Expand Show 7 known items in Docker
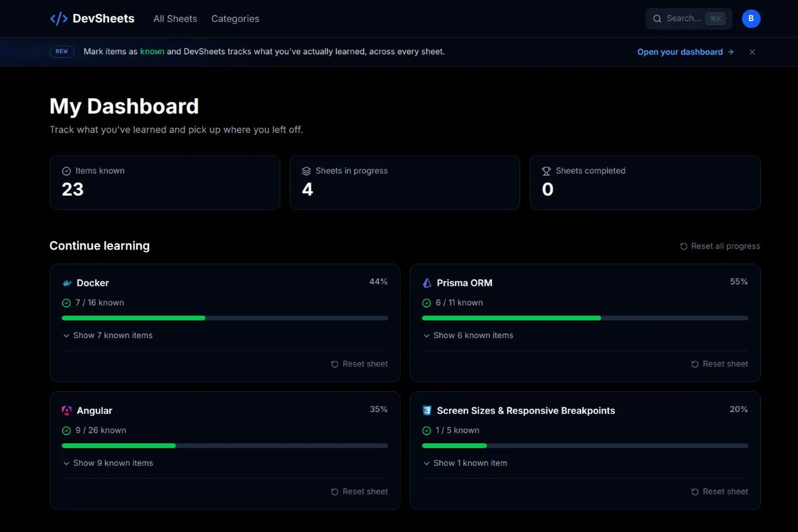 tap(108, 335)
